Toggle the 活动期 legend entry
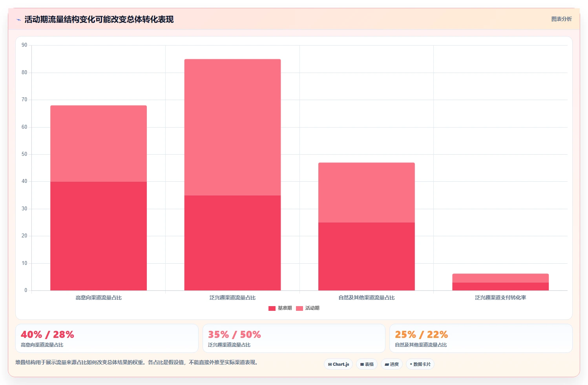This screenshot has width=588, height=385. point(308,308)
